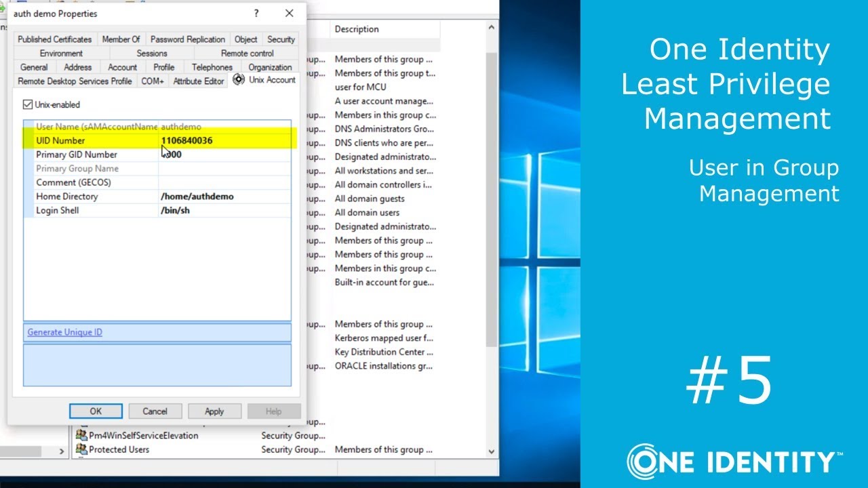Open the Attribute Editor tab

[x=199, y=81]
